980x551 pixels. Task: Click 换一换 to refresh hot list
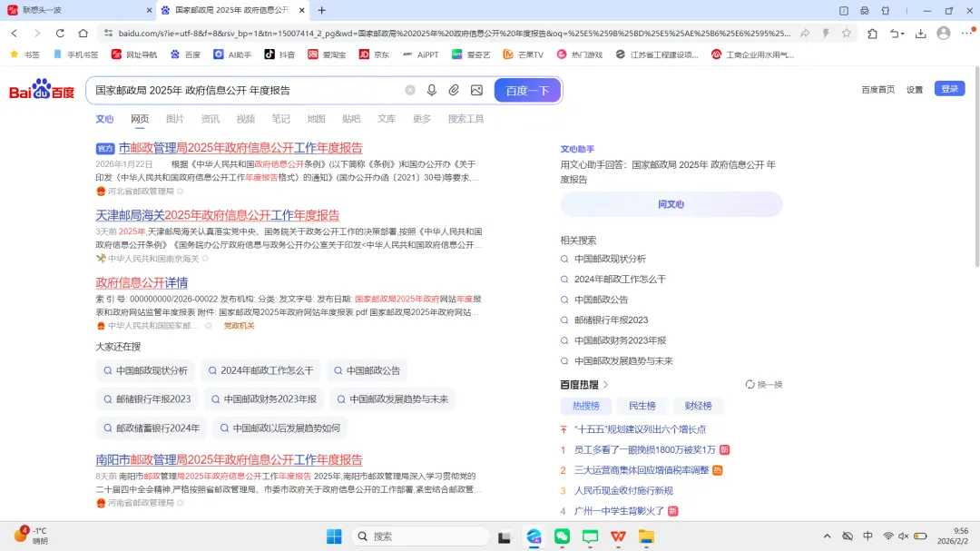click(764, 385)
